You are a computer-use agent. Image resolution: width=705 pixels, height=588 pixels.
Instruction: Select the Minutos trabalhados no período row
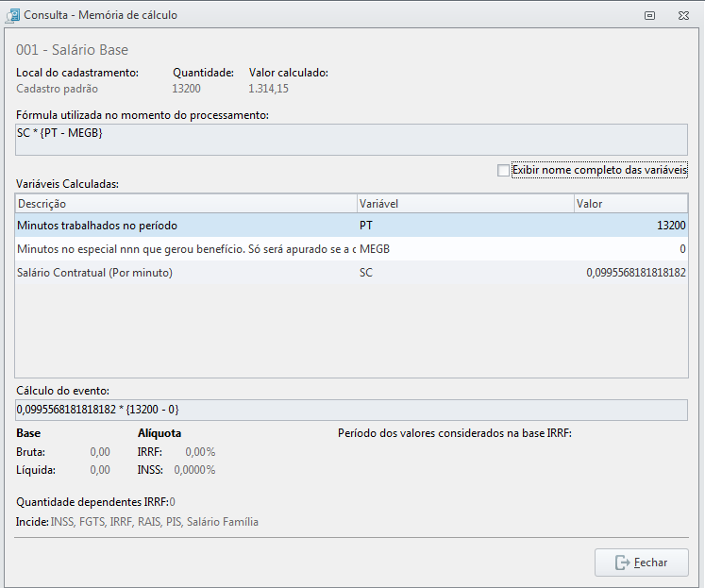point(351,226)
